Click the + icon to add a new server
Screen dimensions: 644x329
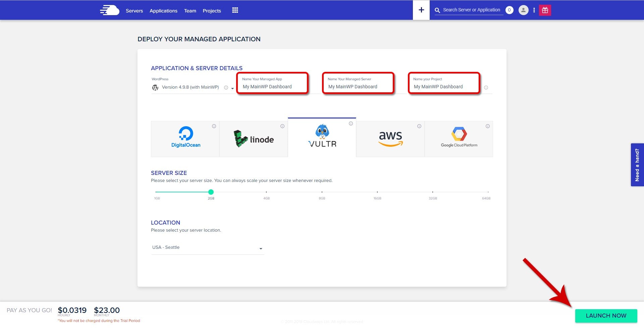(421, 10)
